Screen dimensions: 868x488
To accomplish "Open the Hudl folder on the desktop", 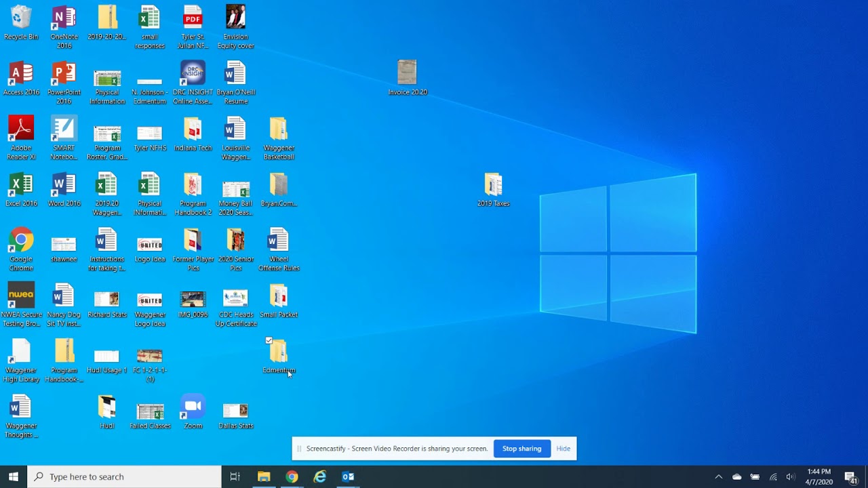I will point(107,412).
